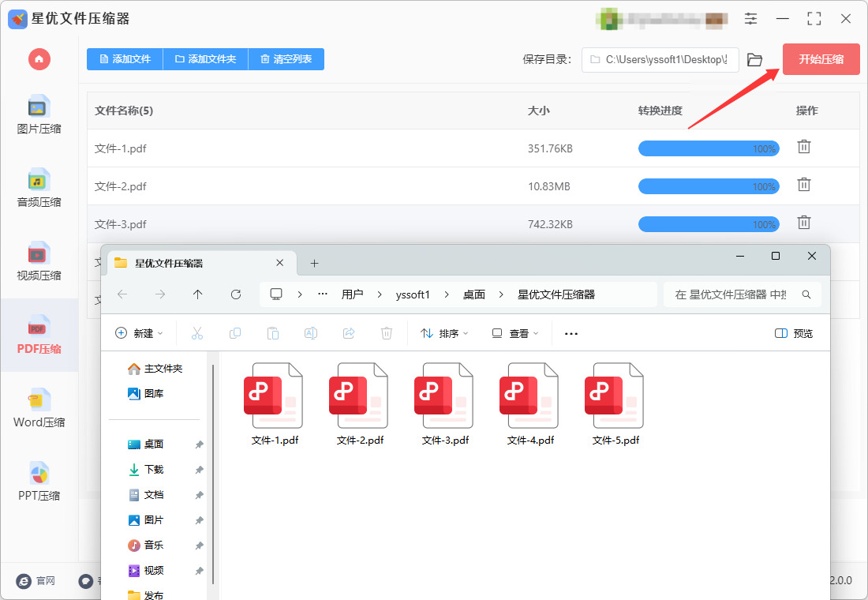This screenshot has height=600, width=868.
Task: Select 视频压缩 in the sidebar
Action: pyautogui.click(x=39, y=261)
